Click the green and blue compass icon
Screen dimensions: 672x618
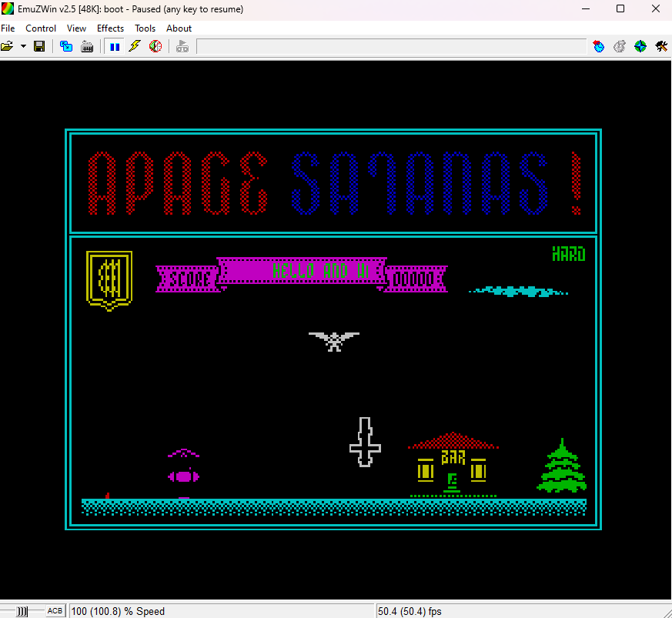click(640, 46)
